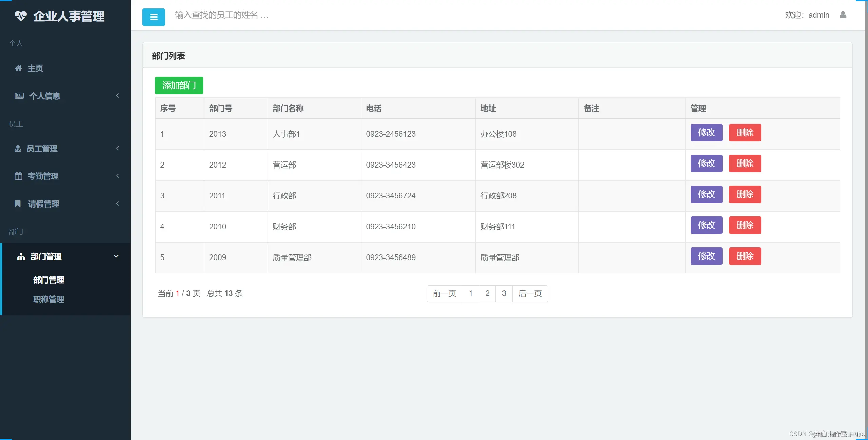Open the admin user profile icon
Image resolution: width=868 pixels, height=440 pixels.
pos(843,15)
